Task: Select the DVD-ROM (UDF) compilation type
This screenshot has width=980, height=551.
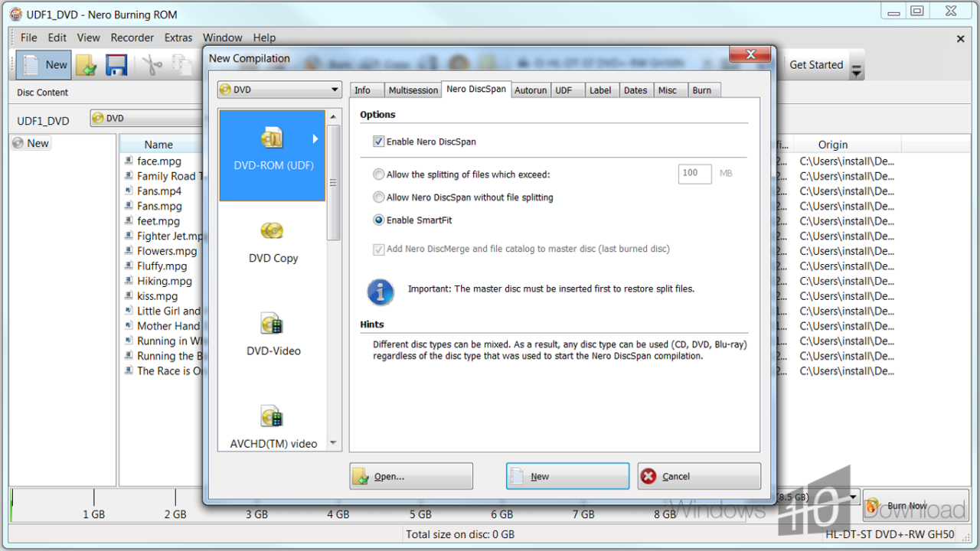Action: 273,155
